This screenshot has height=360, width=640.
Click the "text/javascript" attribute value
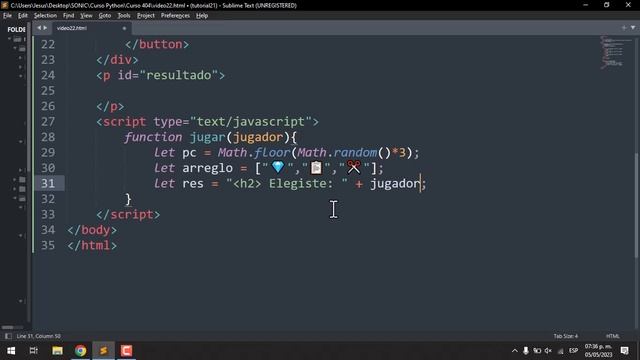pos(251,122)
